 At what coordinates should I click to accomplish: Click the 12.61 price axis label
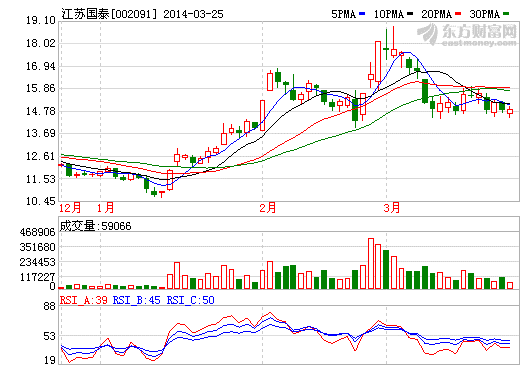[x=41, y=156]
